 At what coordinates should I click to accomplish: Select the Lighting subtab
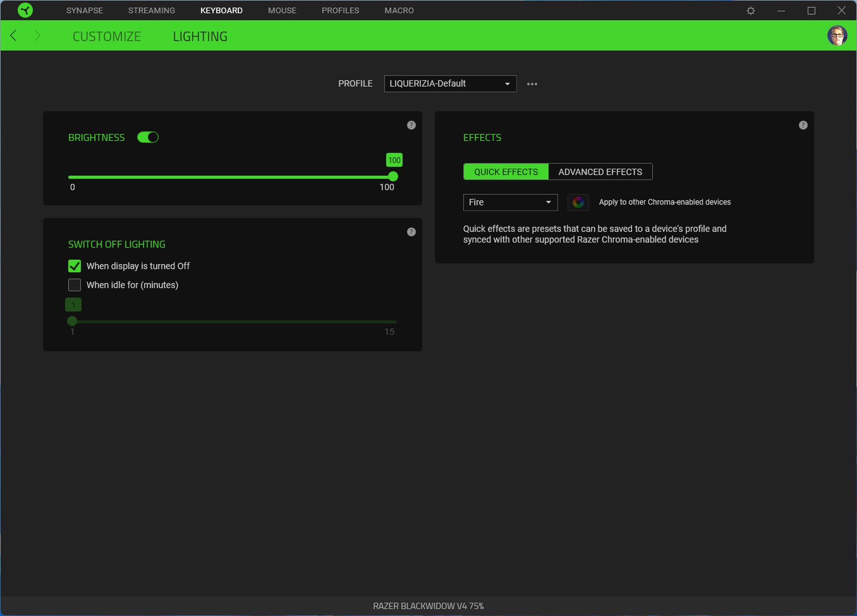[200, 36]
